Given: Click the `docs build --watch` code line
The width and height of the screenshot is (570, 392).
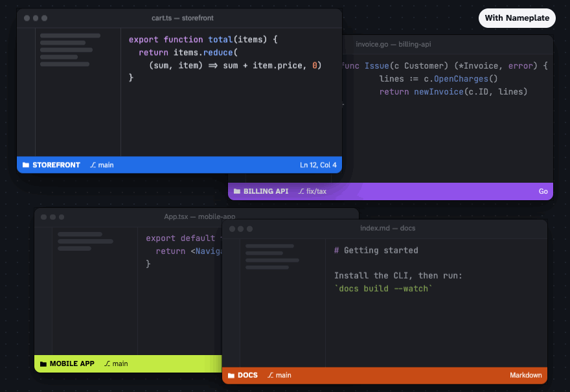Looking at the screenshot, I should pyautogui.click(x=383, y=289).
